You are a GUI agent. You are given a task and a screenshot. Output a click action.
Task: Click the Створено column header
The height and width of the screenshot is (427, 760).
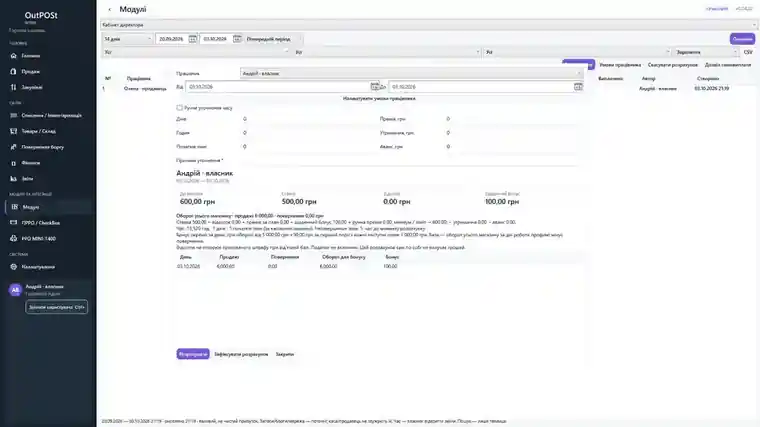pyautogui.click(x=708, y=79)
